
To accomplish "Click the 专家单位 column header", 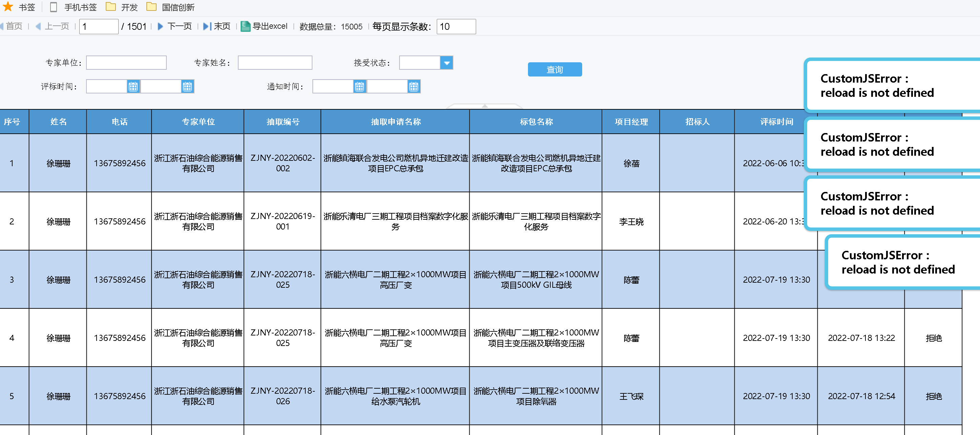I will click(198, 122).
